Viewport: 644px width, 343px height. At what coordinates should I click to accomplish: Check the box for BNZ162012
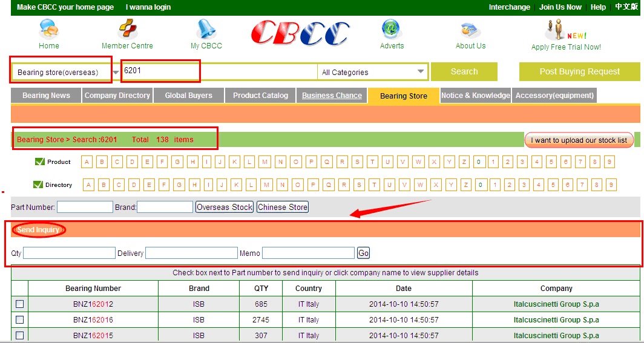(x=20, y=304)
